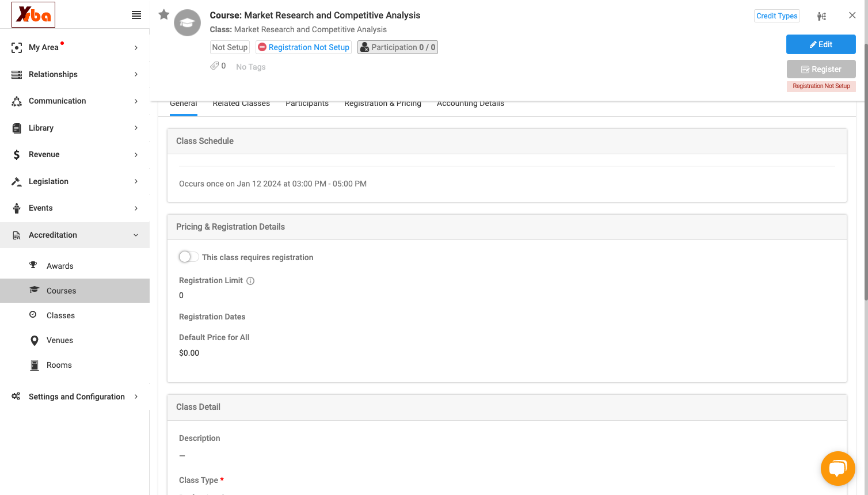Switch to the Participants tab
This screenshot has width=868, height=495.
[x=307, y=104]
